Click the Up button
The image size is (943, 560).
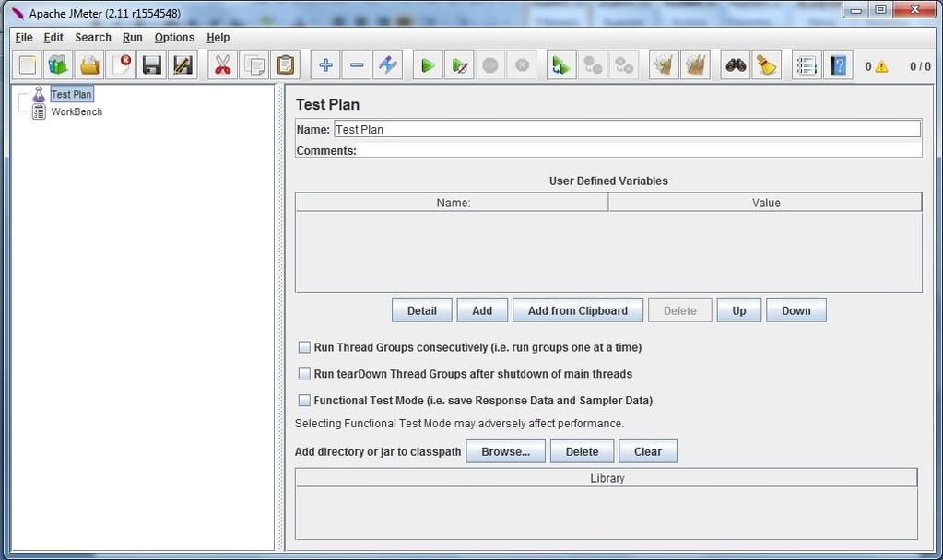click(x=739, y=310)
